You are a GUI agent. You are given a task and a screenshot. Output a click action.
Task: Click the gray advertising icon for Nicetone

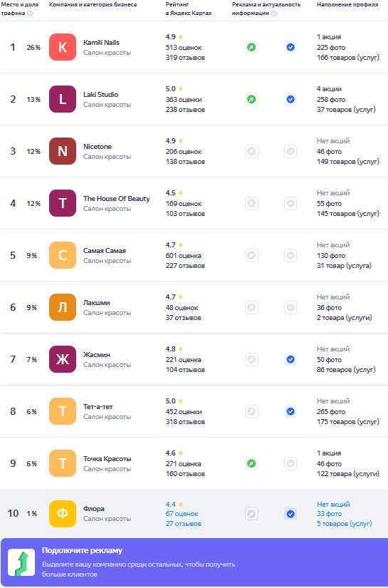tap(251, 152)
